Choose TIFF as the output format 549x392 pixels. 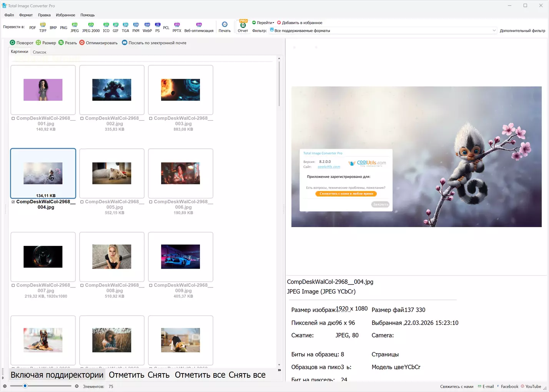43,28
